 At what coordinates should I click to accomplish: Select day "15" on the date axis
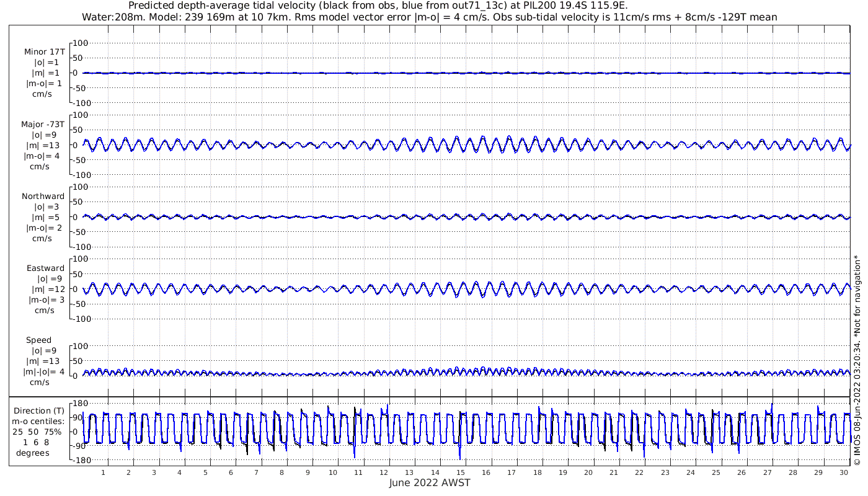click(x=461, y=472)
